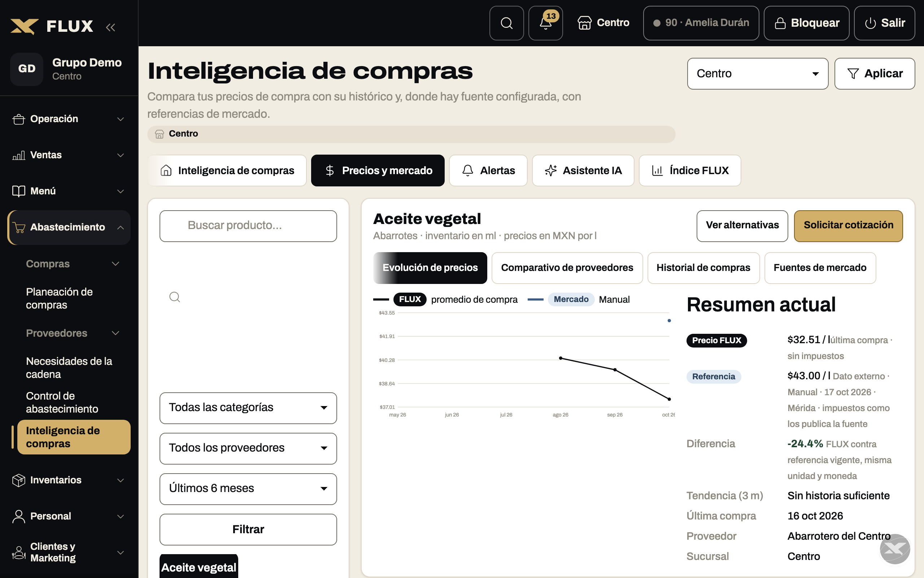Select Historial de compras tab
The image size is (924, 578).
pos(703,268)
